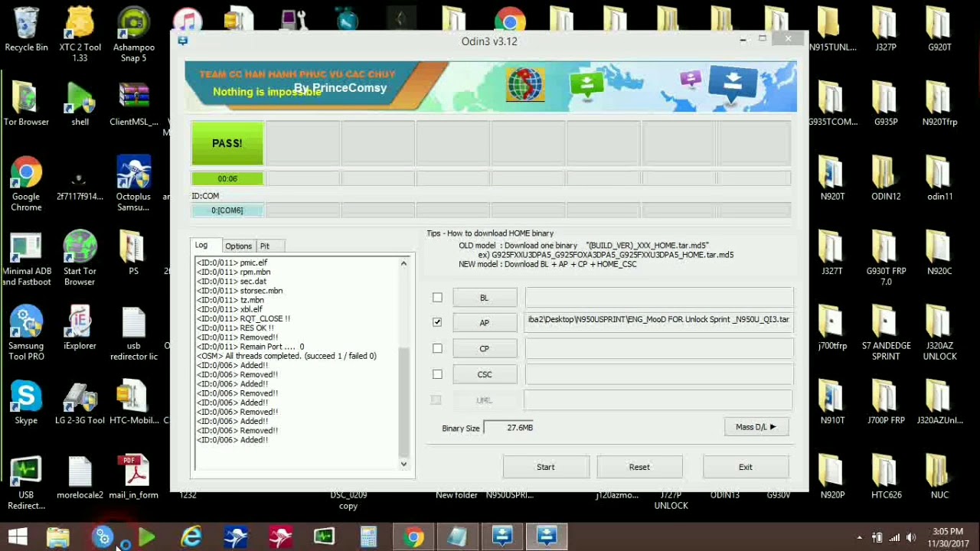Open J320AZ UNLOCK folder

tap(939, 334)
